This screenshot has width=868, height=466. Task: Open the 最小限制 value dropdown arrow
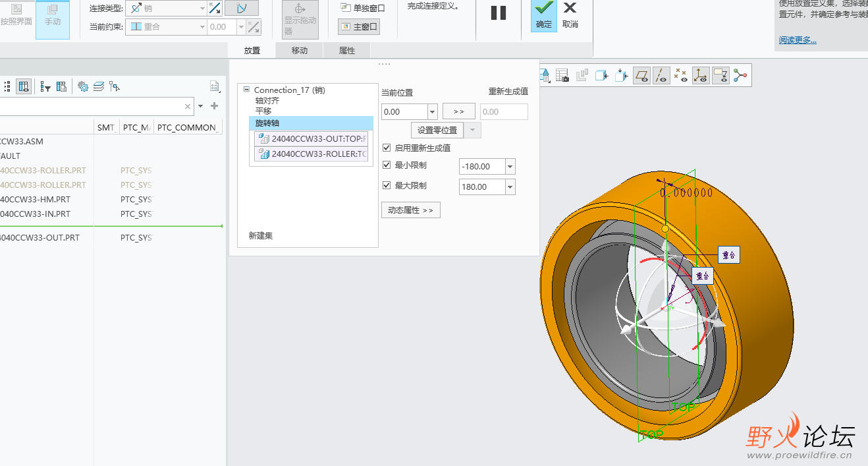pyautogui.click(x=510, y=167)
